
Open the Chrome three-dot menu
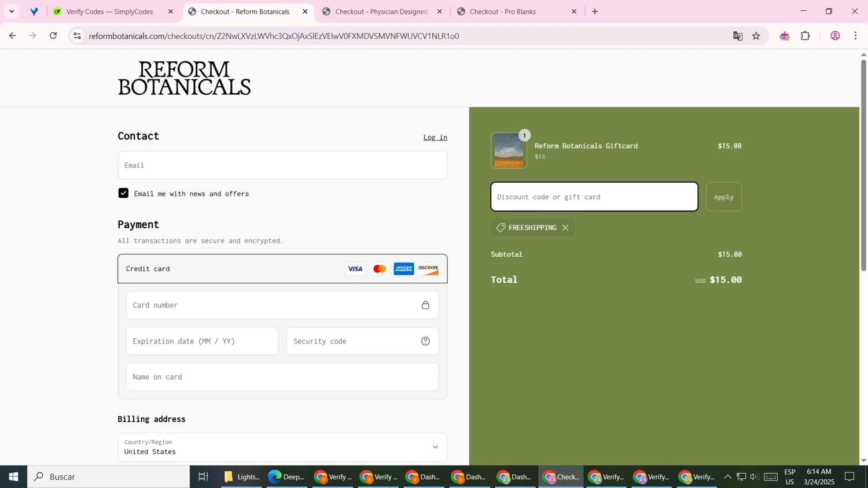(x=856, y=36)
